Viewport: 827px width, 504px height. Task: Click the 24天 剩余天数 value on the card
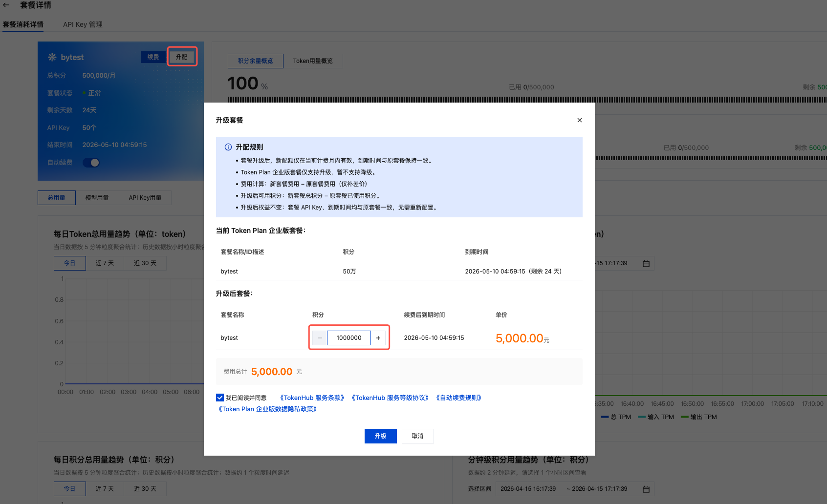coord(89,110)
